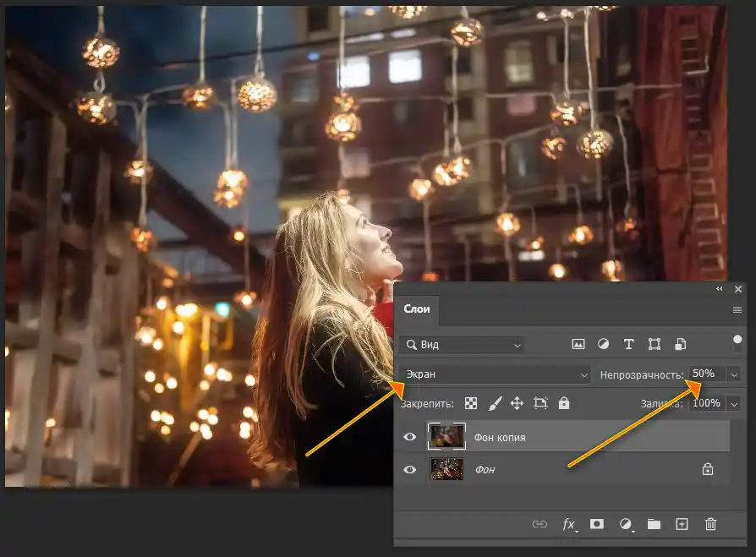This screenshot has height=557, width=756.
Task: Lock transparent pixels checkerboard icon
Action: (x=471, y=403)
